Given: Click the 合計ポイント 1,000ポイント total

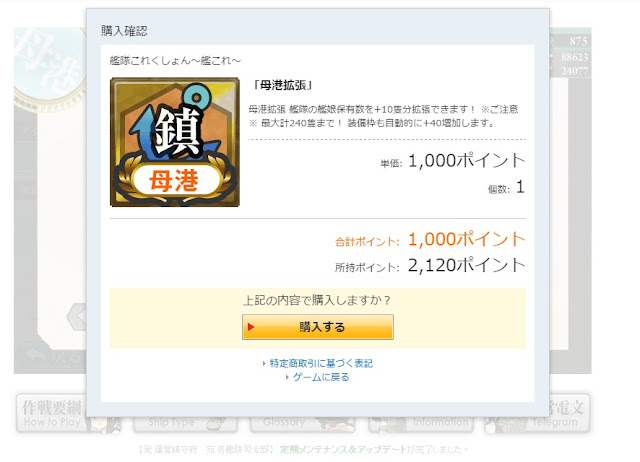Looking at the screenshot, I should click(x=430, y=240).
